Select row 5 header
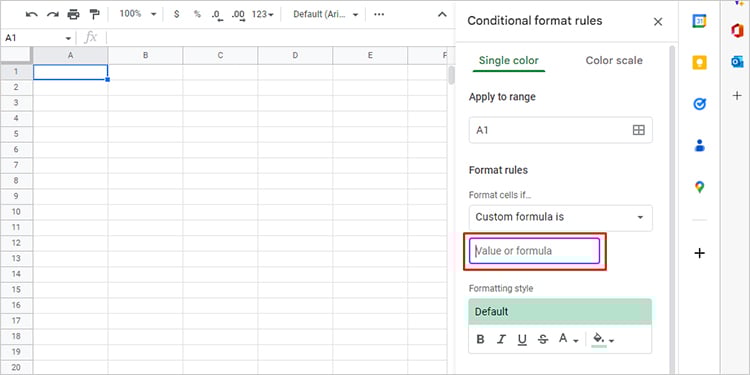This screenshot has height=375, width=750. [x=16, y=134]
